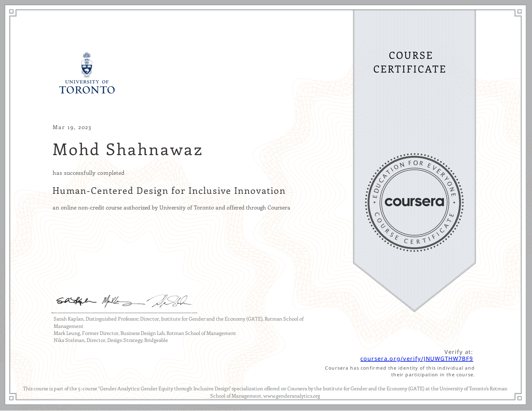532x411 pixels.
Task: Click the date Mar 19, 2023
Action: (x=72, y=127)
